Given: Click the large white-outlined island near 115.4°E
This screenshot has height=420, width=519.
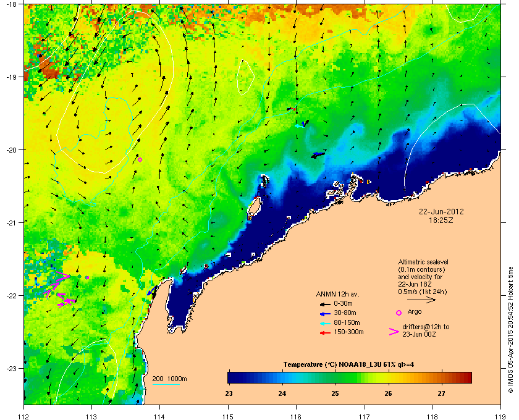Looking at the screenshot, I should 254,207.
